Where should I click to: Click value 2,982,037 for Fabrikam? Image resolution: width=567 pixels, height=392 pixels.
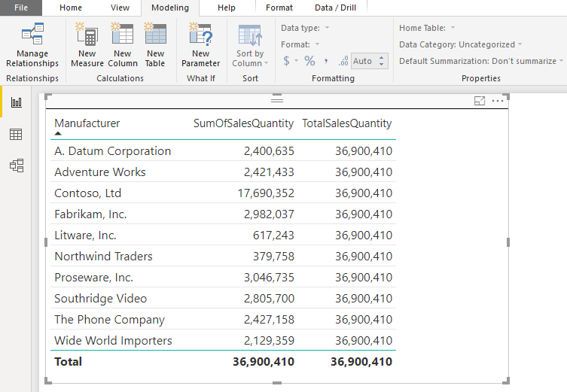point(269,214)
